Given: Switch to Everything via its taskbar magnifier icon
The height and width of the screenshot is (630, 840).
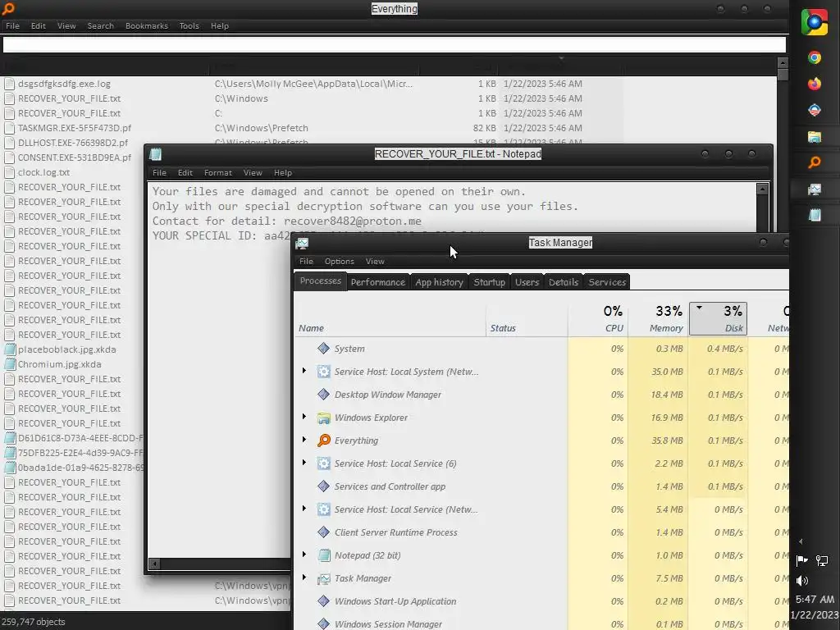Looking at the screenshot, I should (x=815, y=162).
